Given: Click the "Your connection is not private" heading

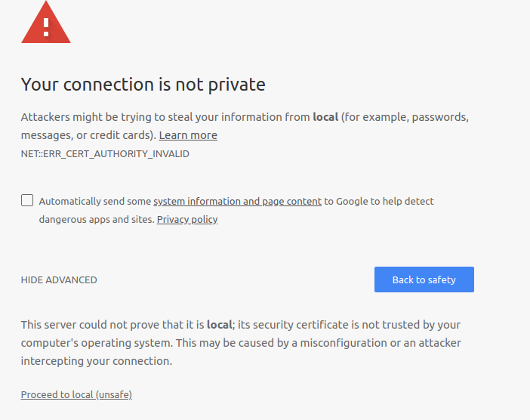Looking at the screenshot, I should coord(143,85).
